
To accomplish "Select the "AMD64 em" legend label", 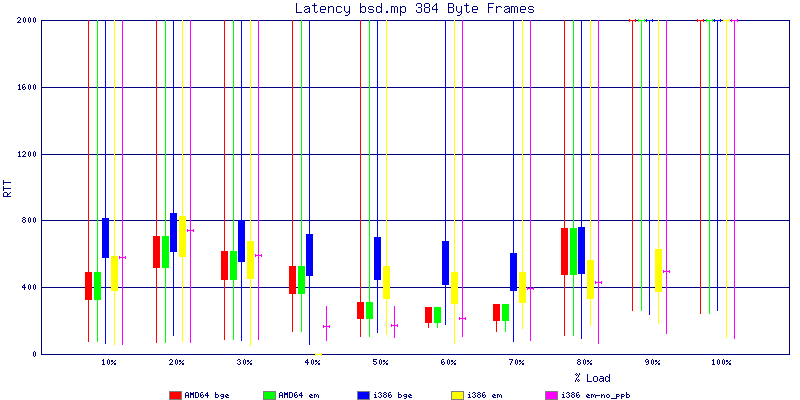I will (x=299, y=395).
